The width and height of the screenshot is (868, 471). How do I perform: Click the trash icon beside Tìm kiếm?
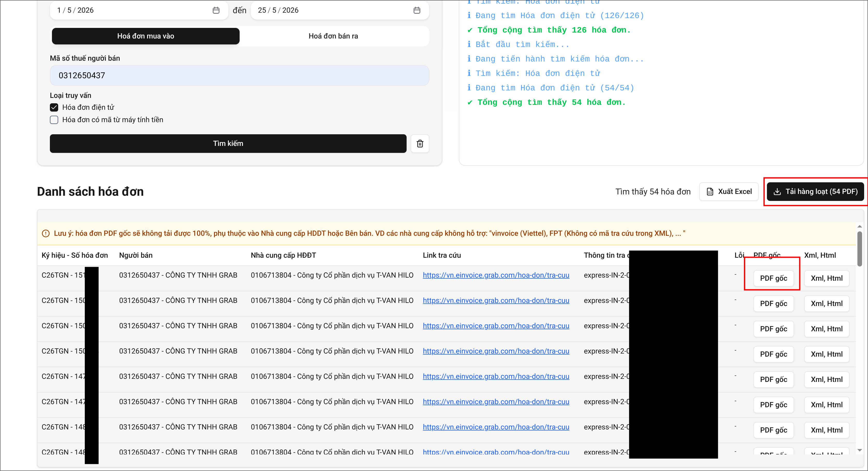[x=420, y=143]
